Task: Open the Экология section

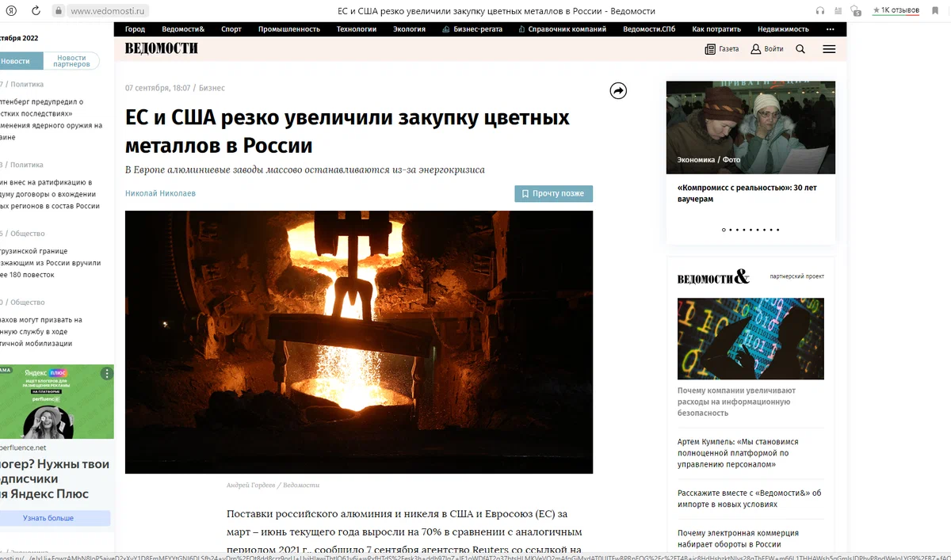Action: (x=410, y=29)
